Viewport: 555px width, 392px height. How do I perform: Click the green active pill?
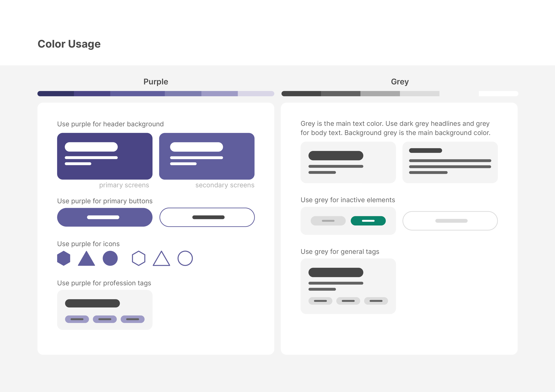pyautogui.click(x=368, y=221)
